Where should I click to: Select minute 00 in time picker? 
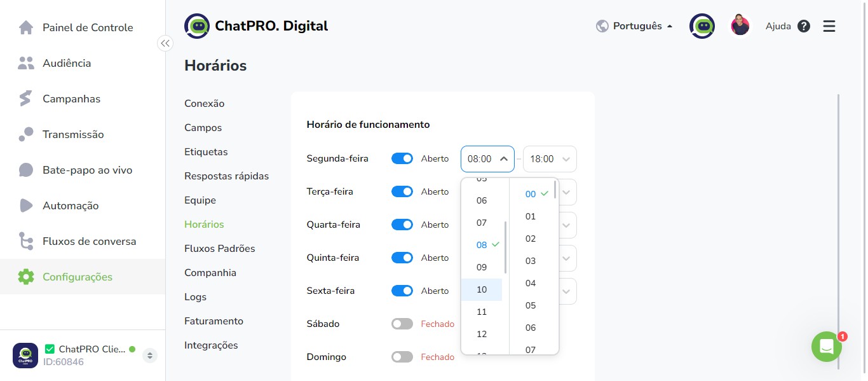[x=531, y=194]
